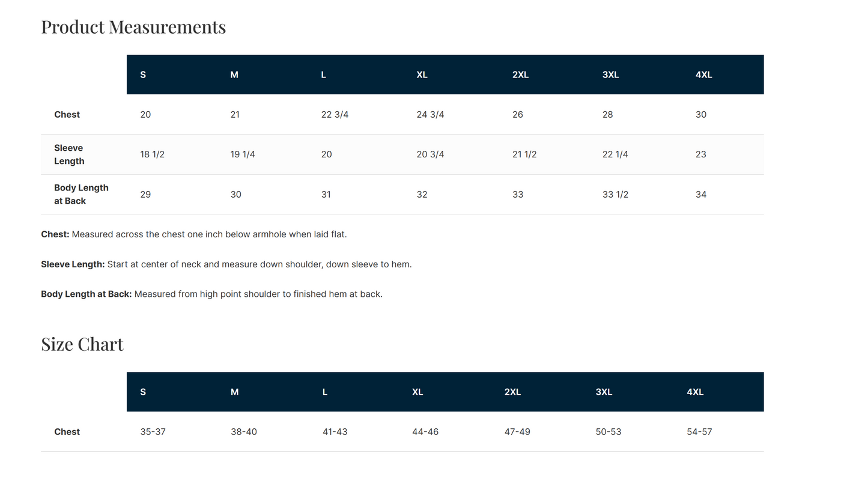Click the Sleeve Length description sentence
The height and width of the screenshot is (486, 868).
pyautogui.click(x=226, y=264)
